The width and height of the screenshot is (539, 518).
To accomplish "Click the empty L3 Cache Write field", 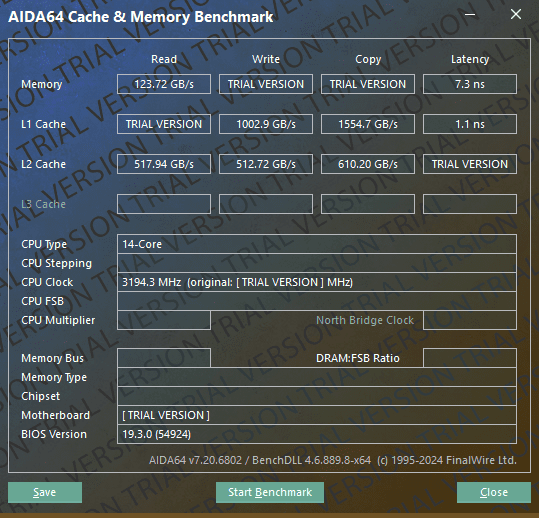I will click(266, 204).
